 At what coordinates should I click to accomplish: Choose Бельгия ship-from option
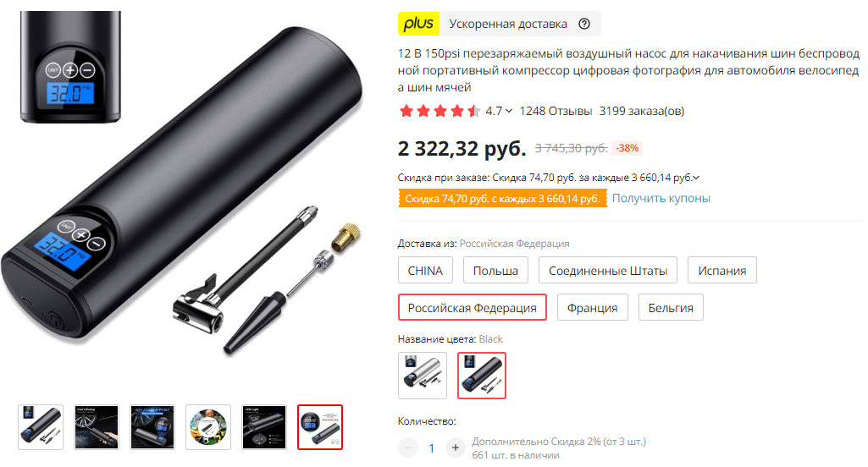671,308
